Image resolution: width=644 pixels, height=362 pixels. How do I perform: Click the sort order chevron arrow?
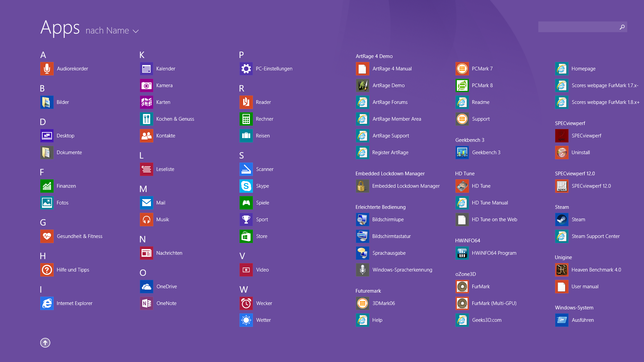(x=136, y=31)
